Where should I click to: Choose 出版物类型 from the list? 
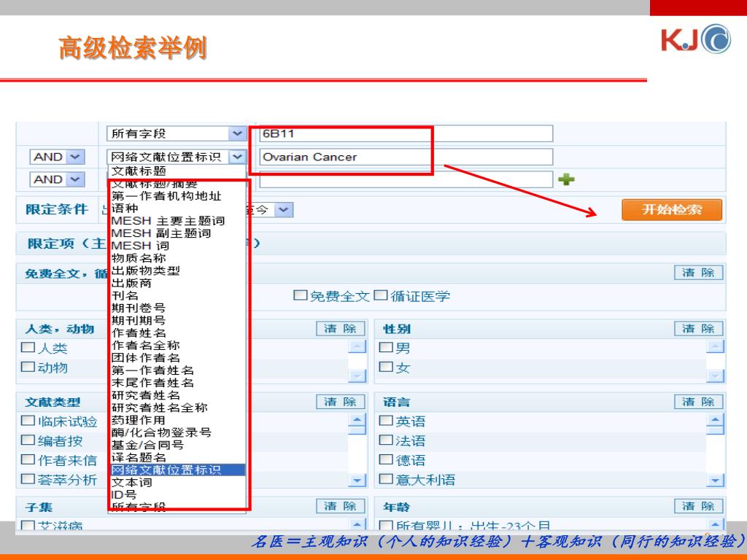click(145, 271)
